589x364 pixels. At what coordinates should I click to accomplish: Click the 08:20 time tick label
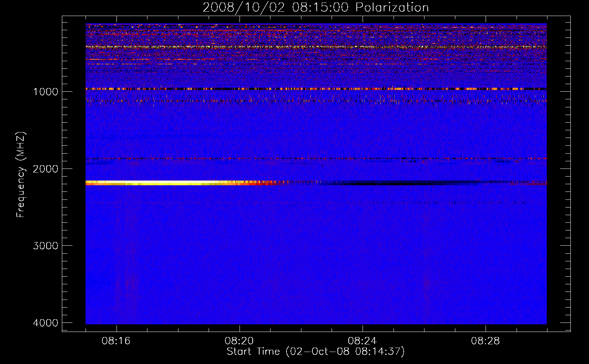[239, 341]
